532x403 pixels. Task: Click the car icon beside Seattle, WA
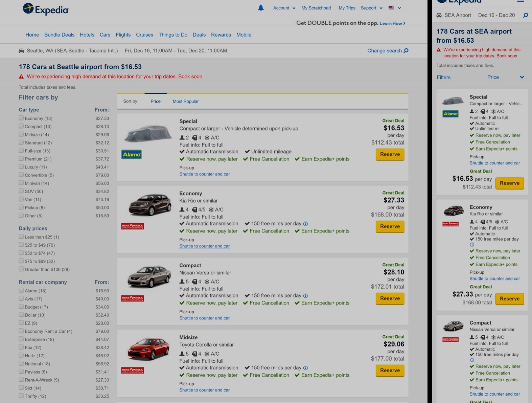point(21,51)
